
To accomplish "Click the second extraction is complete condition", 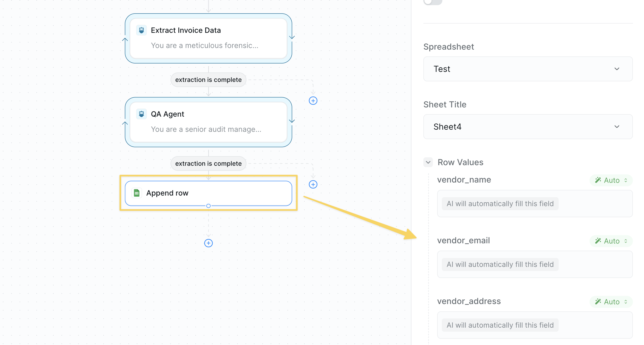I will 208,164.
